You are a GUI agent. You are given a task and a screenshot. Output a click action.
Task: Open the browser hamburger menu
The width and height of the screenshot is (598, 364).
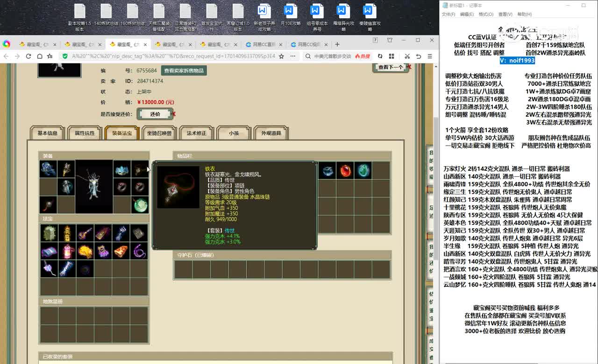point(430,56)
